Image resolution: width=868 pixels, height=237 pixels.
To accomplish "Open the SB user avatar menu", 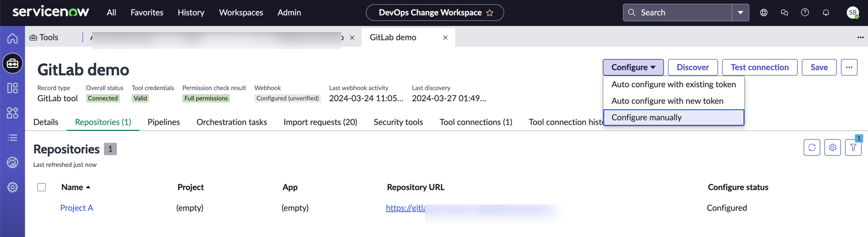I will click(852, 12).
